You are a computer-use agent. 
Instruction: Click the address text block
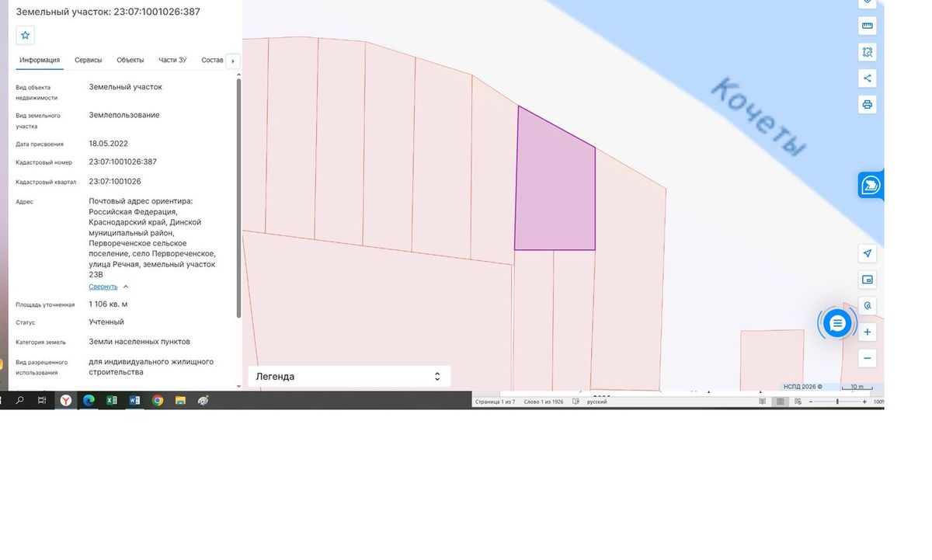pos(152,238)
